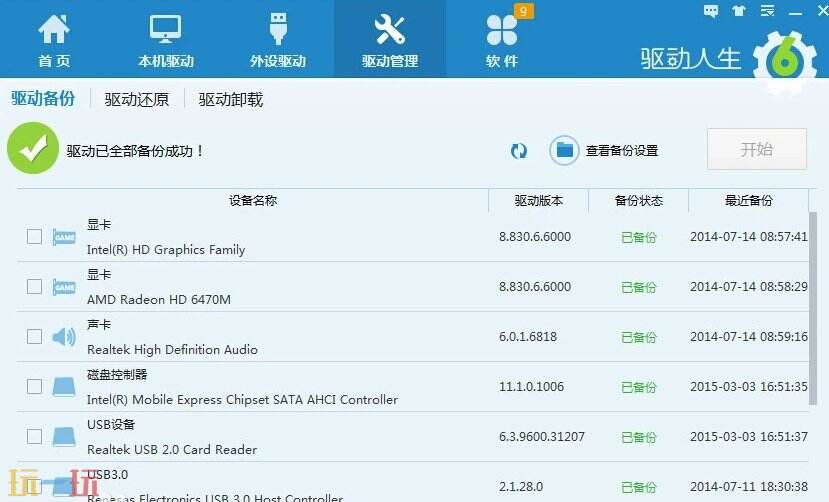Click the 开始 start button

[757, 149]
